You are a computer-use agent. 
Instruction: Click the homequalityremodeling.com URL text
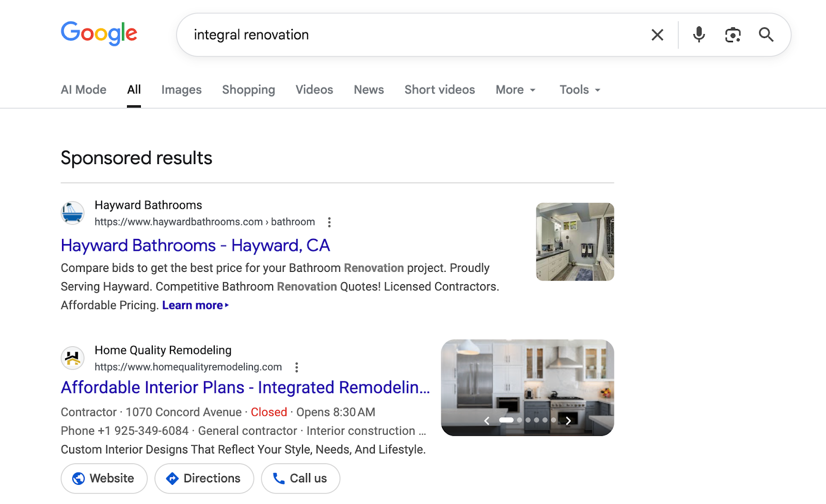click(x=188, y=367)
